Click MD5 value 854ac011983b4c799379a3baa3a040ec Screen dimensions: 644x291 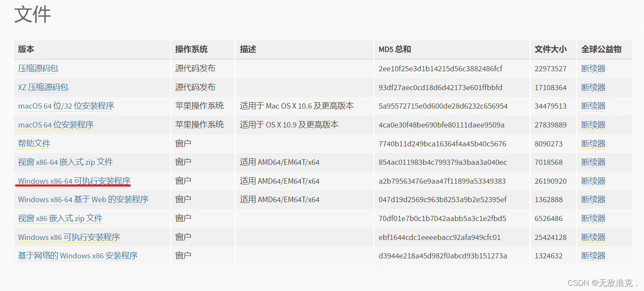[443, 162]
